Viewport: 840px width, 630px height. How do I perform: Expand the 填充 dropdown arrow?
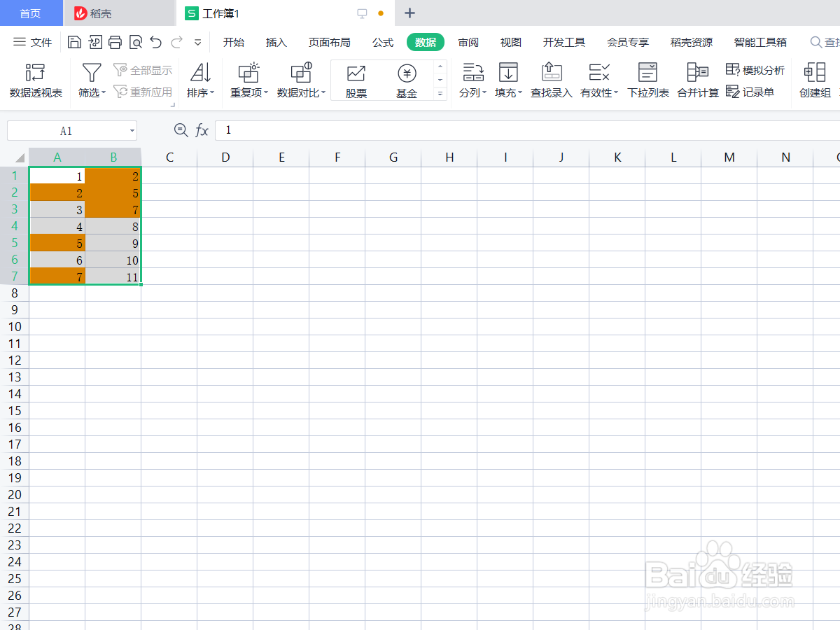pyautogui.click(x=521, y=93)
